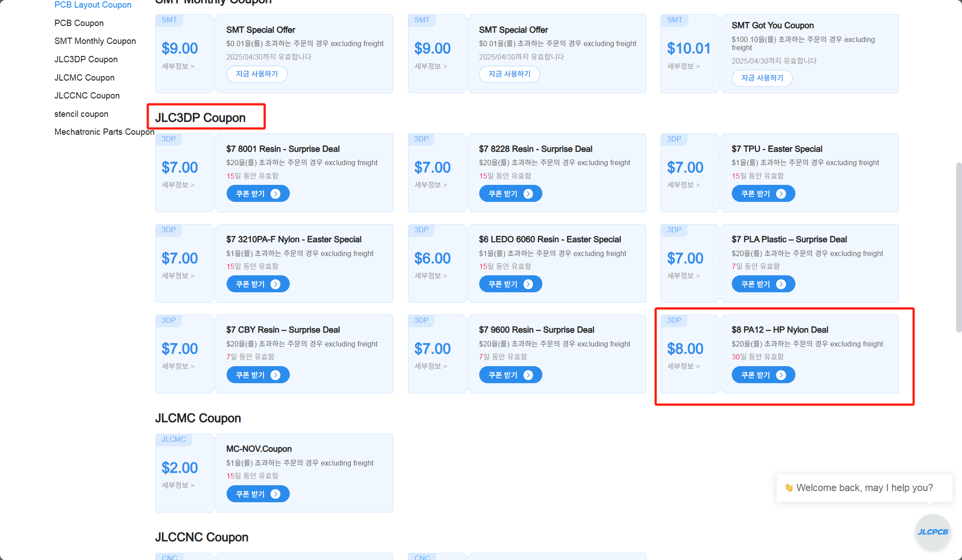Expand details of 8001 Resin coupon
This screenshot has height=560, width=962.
pyautogui.click(x=178, y=185)
